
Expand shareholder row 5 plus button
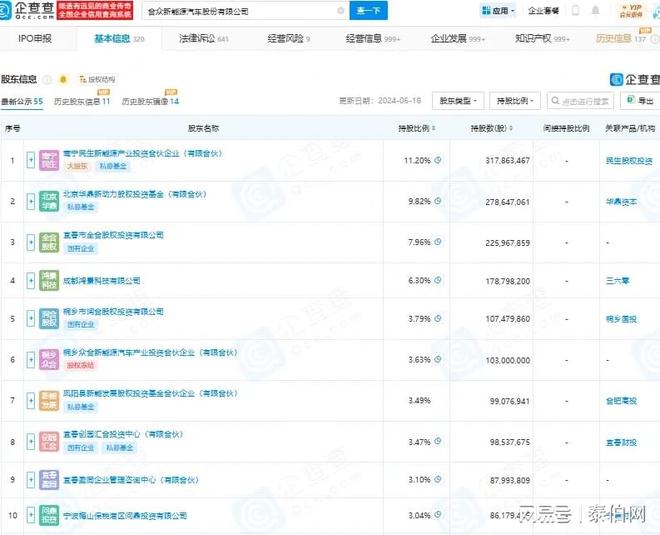31,319
